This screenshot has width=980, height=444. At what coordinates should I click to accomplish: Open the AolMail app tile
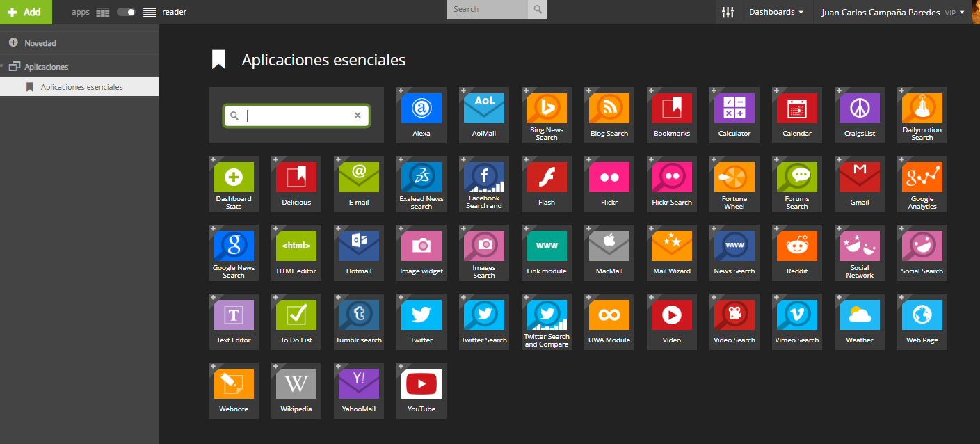(x=484, y=115)
